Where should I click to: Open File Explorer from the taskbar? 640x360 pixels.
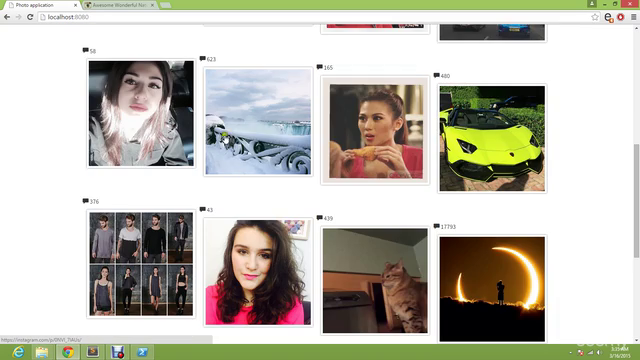(42, 352)
